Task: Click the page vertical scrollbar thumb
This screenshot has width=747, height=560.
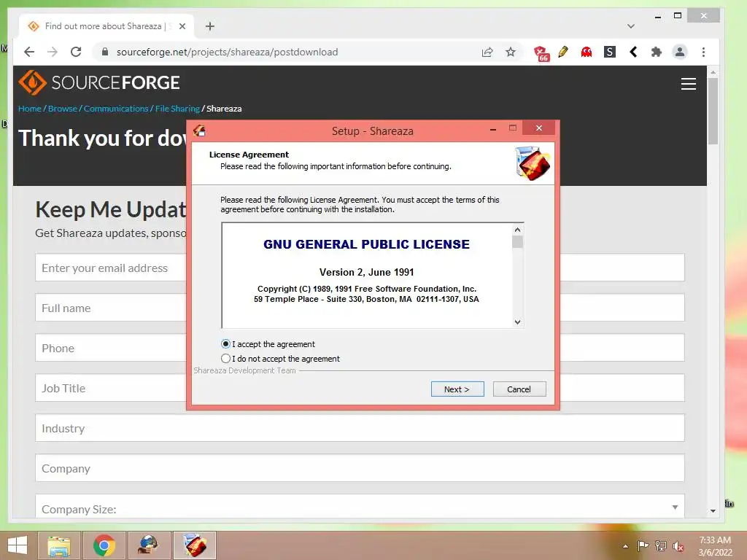Action: pos(713,111)
